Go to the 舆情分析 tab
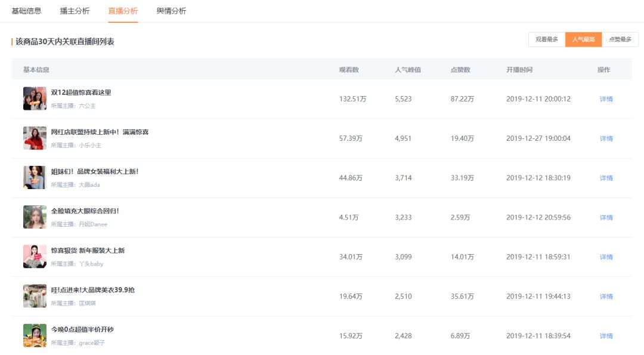The width and height of the screenshot is (644, 355). point(171,11)
